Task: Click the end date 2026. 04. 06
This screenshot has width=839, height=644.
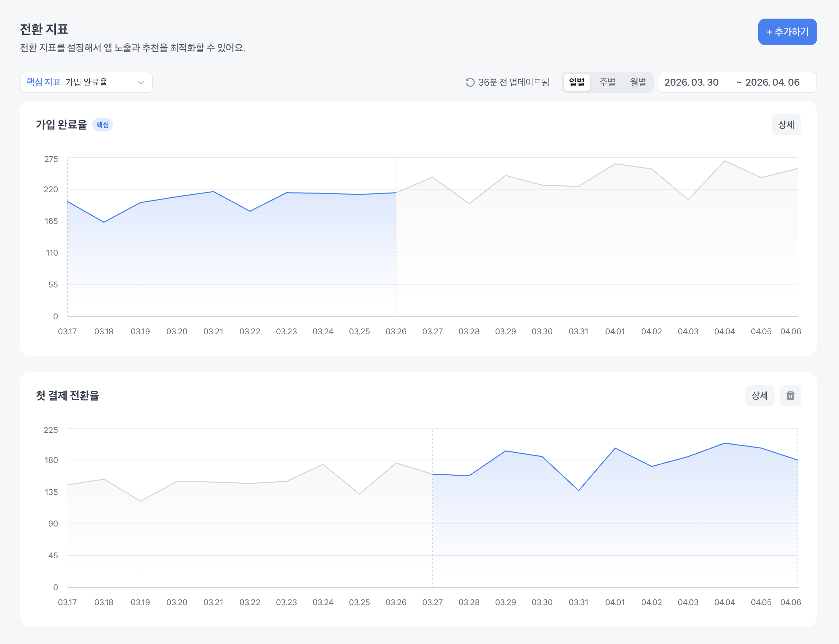Action: pyautogui.click(x=772, y=82)
